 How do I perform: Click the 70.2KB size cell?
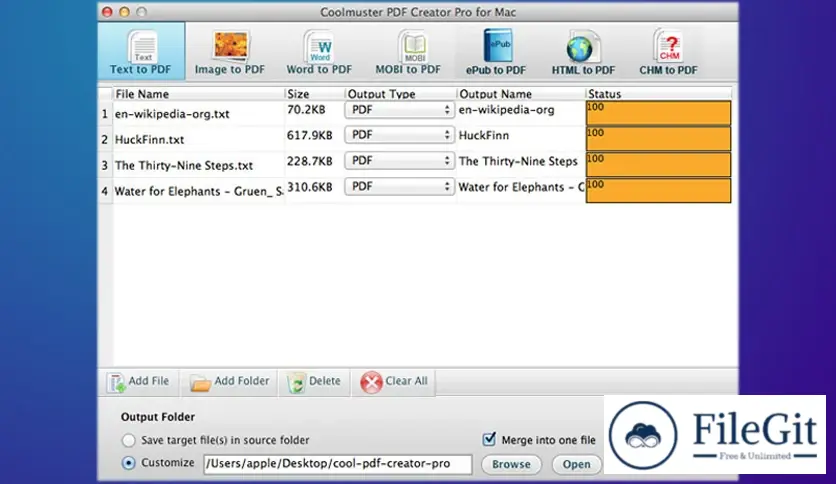tap(306, 110)
